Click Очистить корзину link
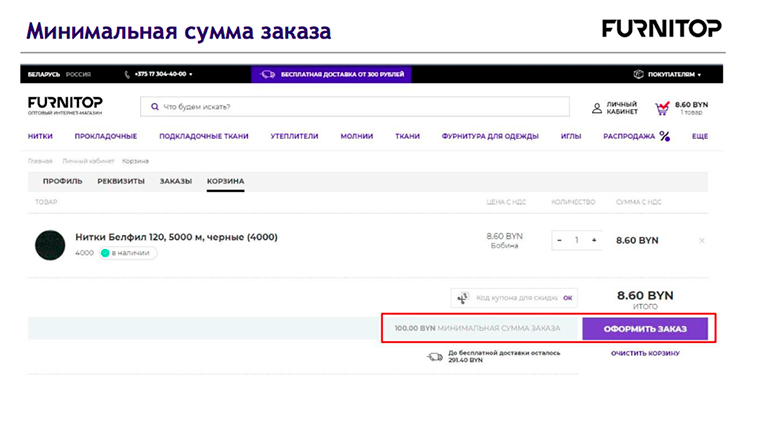Screen dimensions: 770x431 (645, 353)
